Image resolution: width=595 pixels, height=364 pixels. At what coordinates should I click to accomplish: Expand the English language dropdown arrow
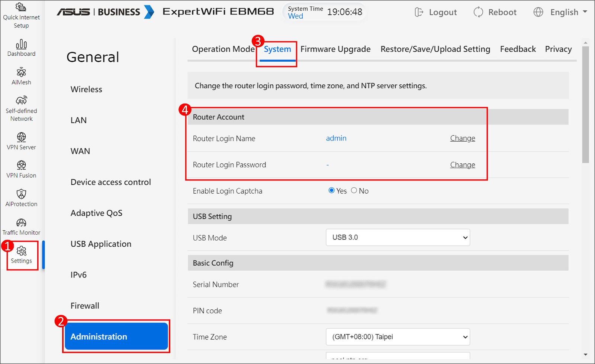click(x=585, y=12)
